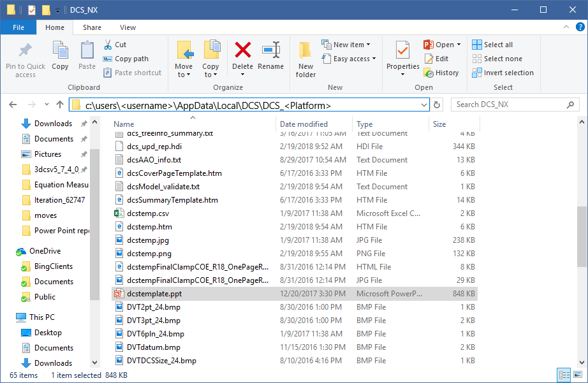588x383 pixels.
Task: Click the Edit icon to edit dcstemplate.ppt
Action: point(439,58)
